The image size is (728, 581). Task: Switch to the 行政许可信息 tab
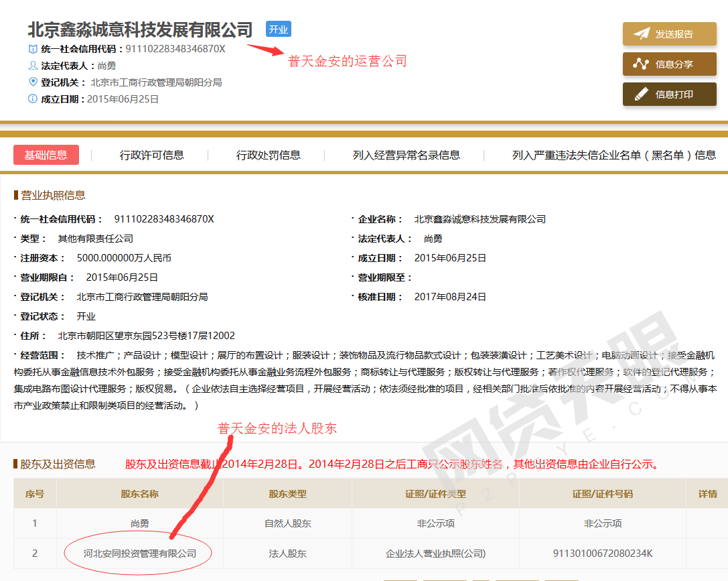152,155
